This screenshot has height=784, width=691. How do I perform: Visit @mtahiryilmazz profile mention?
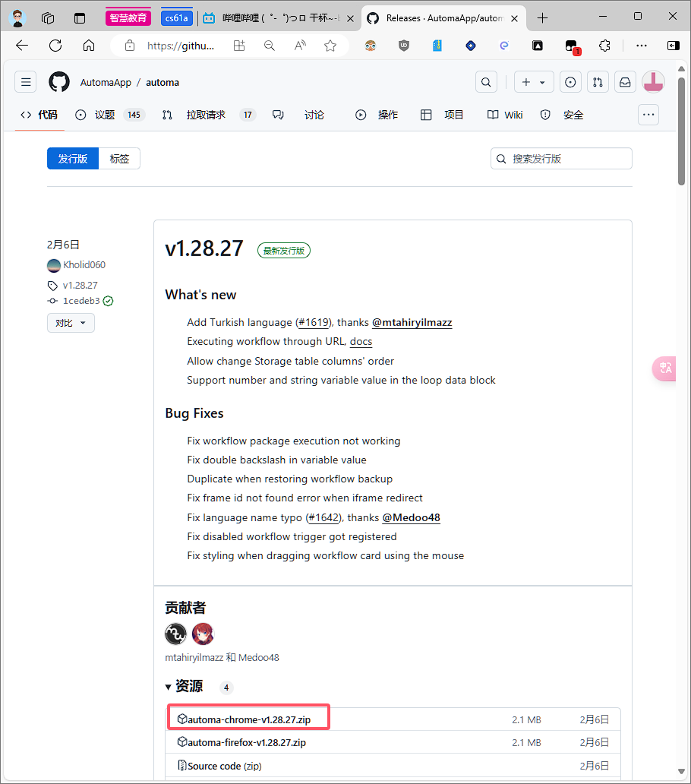coord(412,323)
